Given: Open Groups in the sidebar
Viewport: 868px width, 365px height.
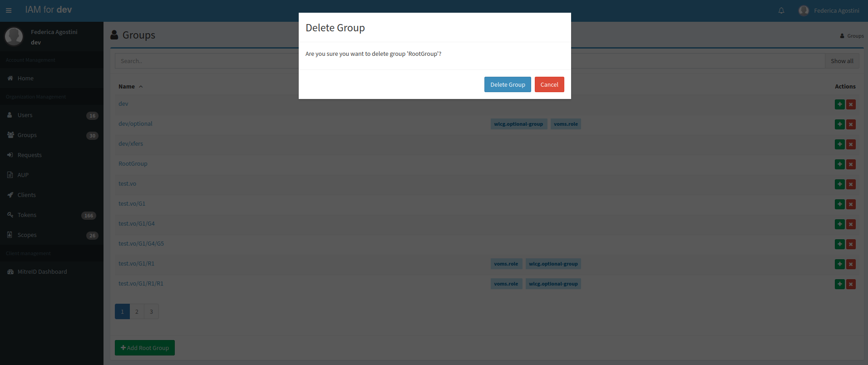Looking at the screenshot, I should tap(52, 135).
